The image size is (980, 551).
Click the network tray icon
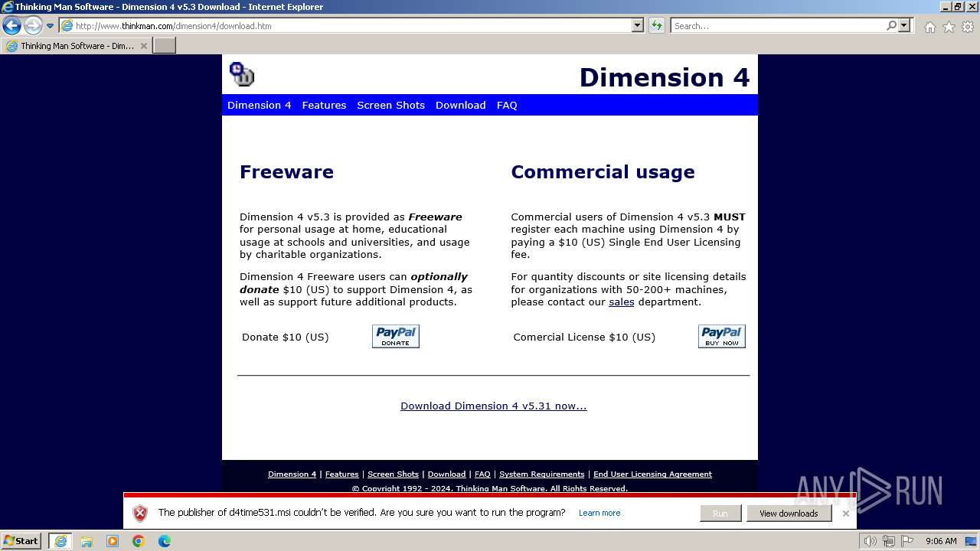click(889, 541)
